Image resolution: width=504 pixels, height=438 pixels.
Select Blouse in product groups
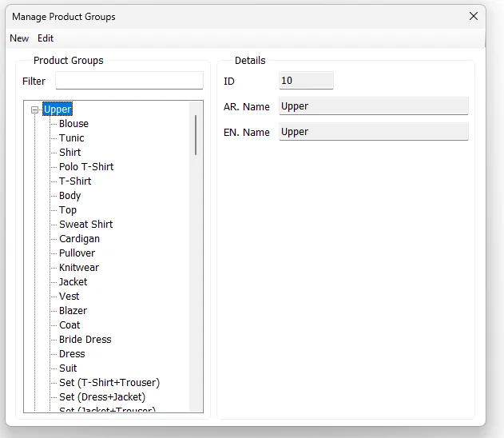(73, 124)
